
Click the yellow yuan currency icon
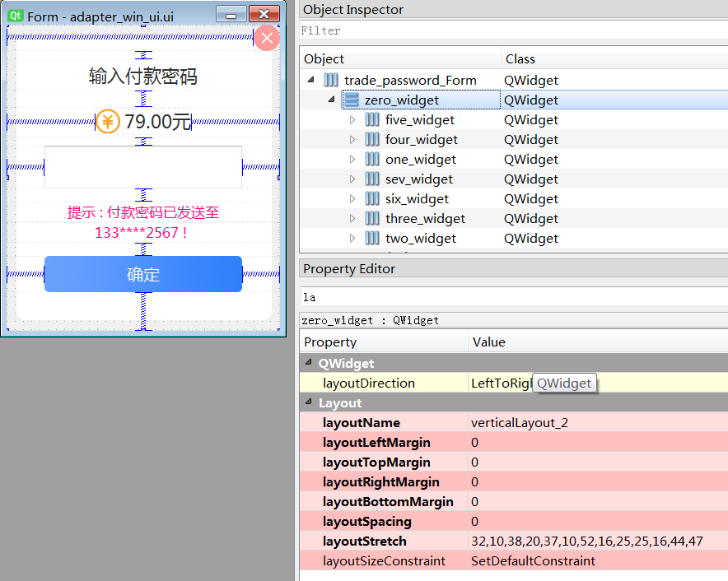[107, 122]
